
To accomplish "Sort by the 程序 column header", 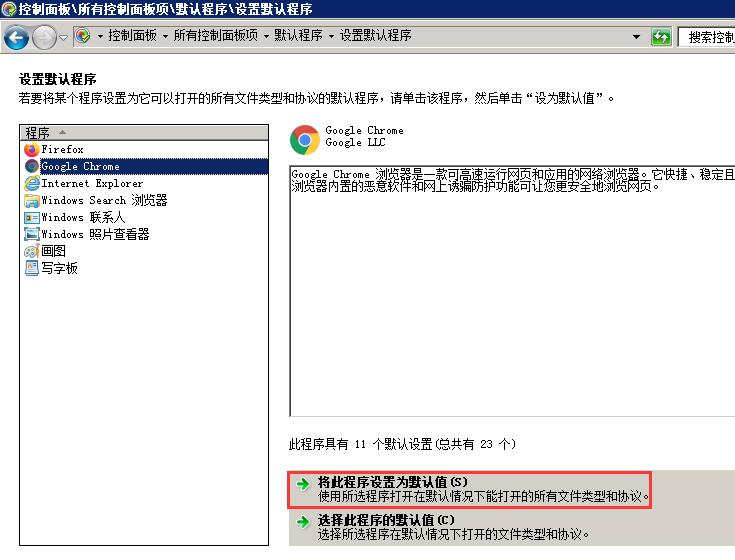I will tap(144, 133).
